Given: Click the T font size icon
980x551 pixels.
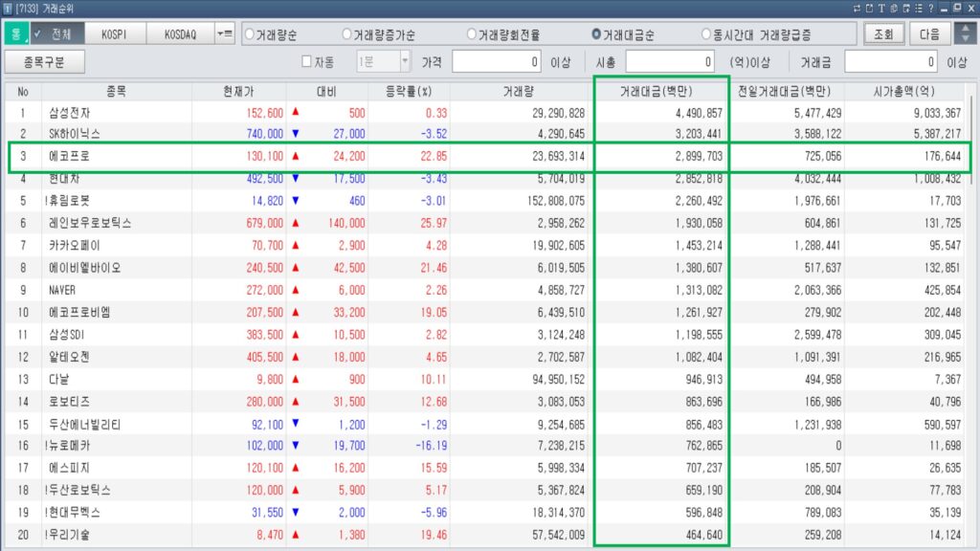Looking at the screenshot, I should pos(882,8).
